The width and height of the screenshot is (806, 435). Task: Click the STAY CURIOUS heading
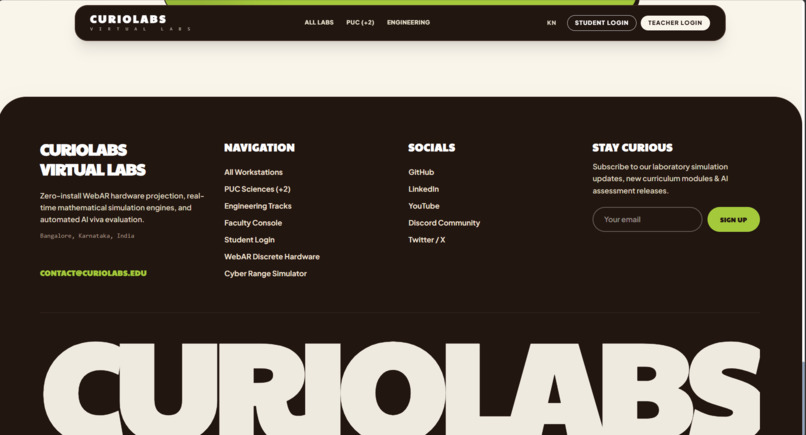click(632, 148)
